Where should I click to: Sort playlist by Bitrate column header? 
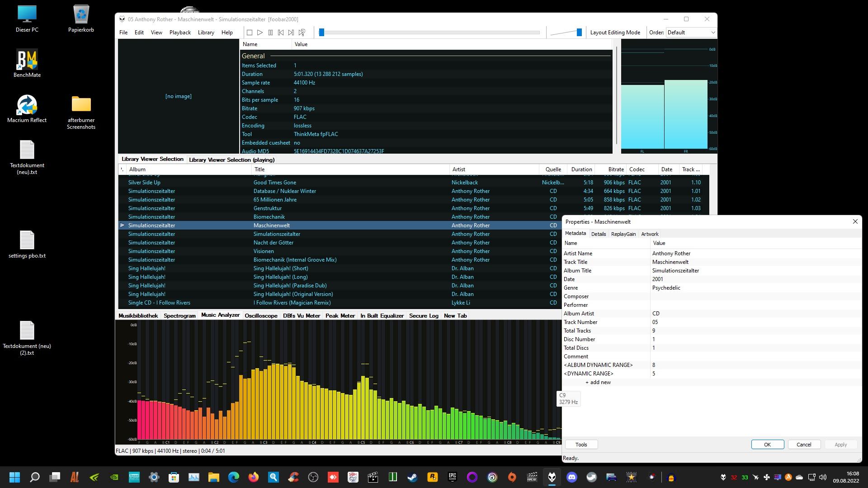point(610,169)
